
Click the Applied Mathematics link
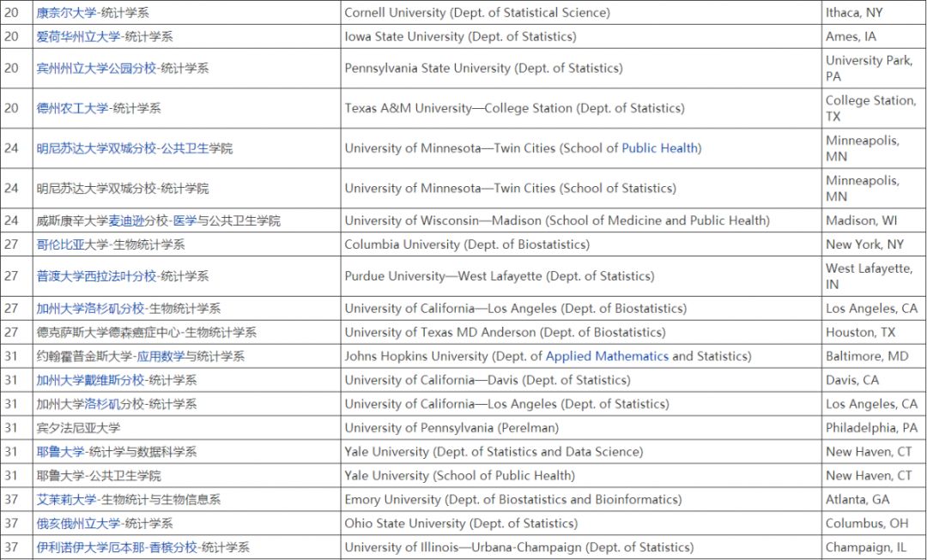point(607,356)
